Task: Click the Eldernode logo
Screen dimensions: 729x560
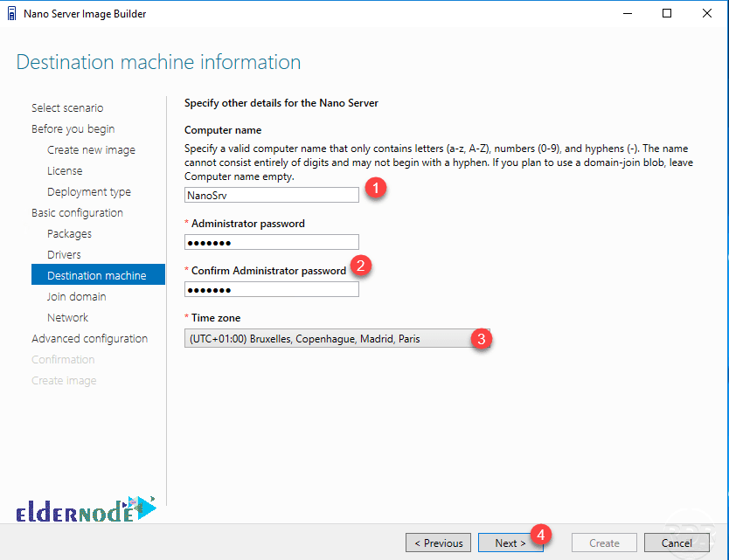Action: [86, 509]
